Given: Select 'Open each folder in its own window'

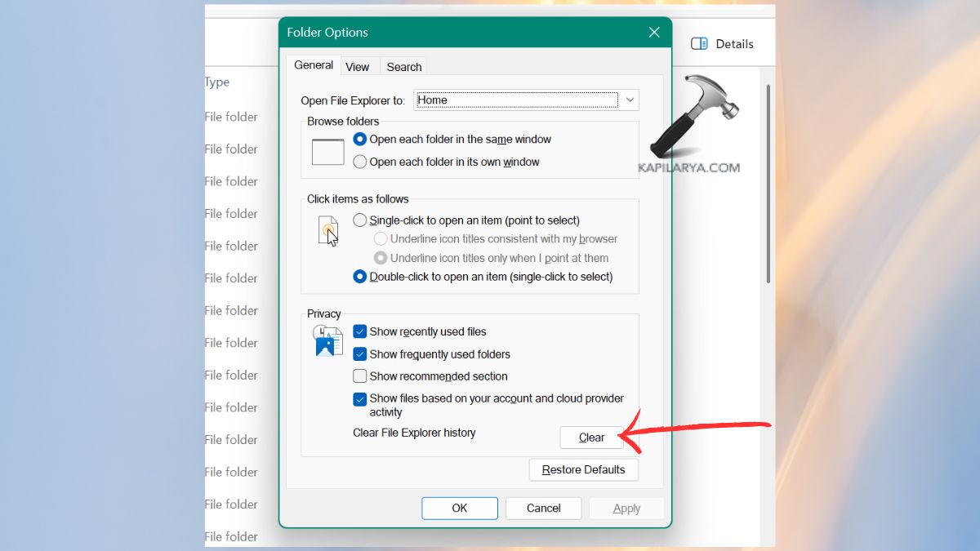Looking at the screenshot, I should point(359,162).
